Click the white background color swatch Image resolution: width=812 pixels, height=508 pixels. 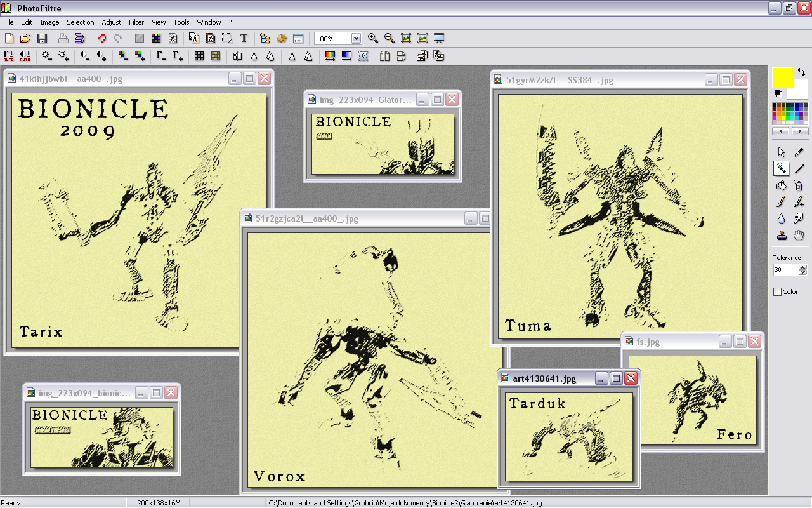click(x=801, y=92)
